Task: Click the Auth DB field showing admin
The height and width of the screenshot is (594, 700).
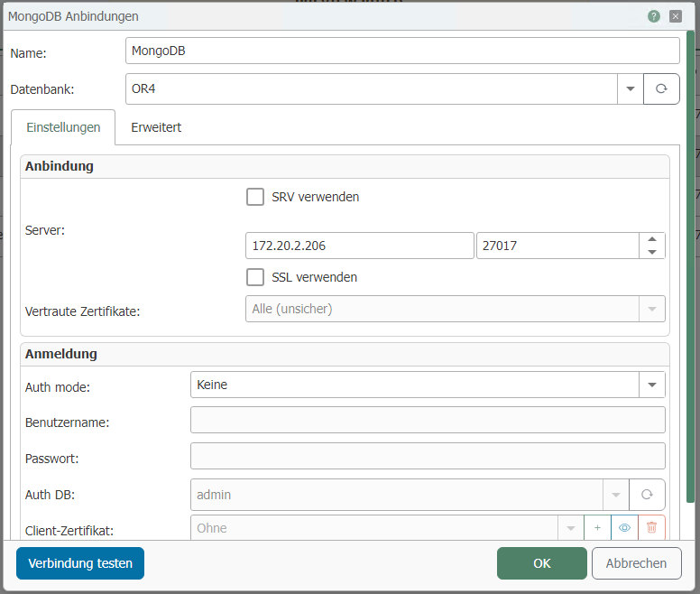Action: point(396,495)
